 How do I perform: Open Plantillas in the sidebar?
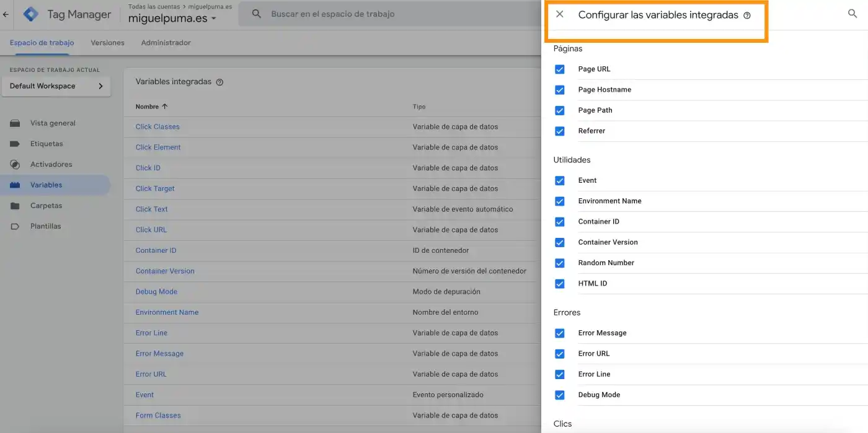tap(45, 226)
